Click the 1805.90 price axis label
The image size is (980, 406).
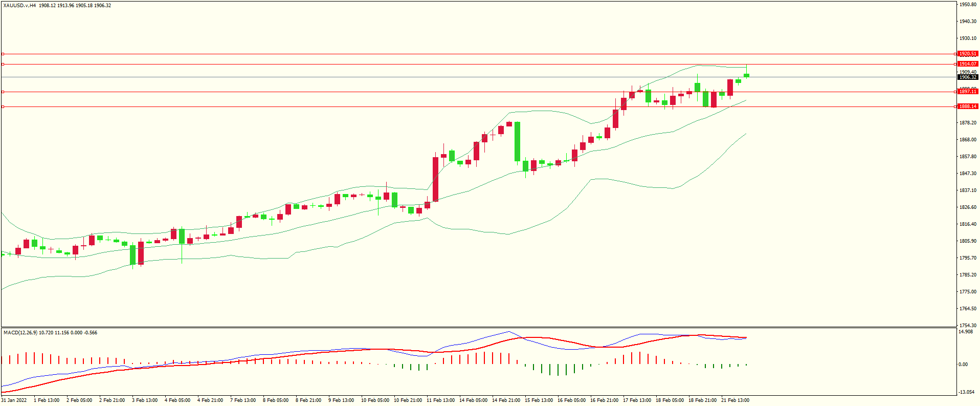[968, 241]
